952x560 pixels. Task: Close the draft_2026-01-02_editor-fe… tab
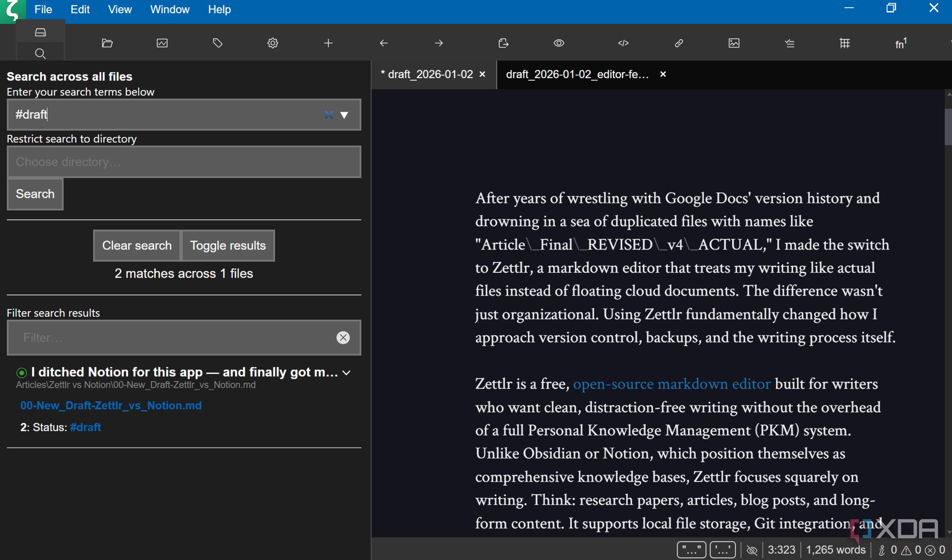tap(663, 74)
